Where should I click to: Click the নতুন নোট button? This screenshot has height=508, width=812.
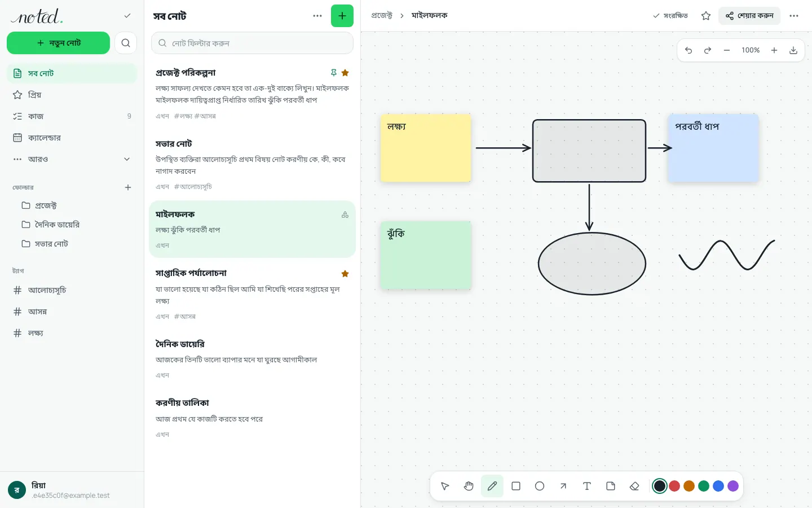coord(58,43)
